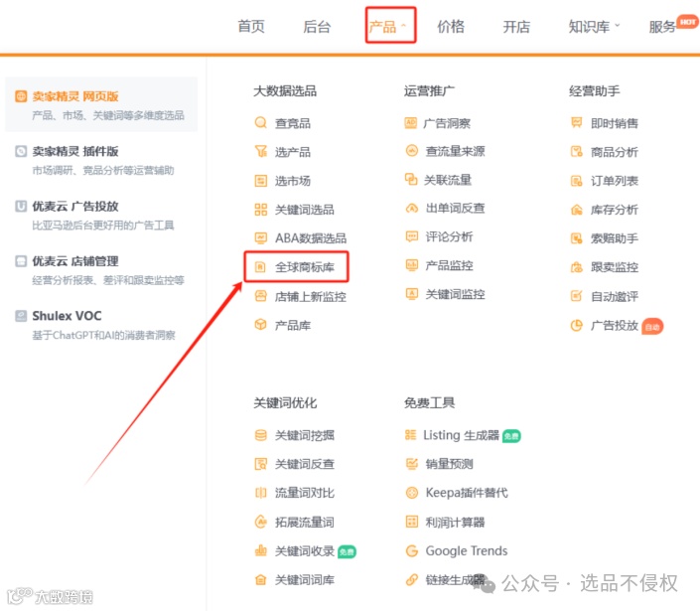Select 优麦云 店铺管理 in sidebar

[x=101, y=270]
